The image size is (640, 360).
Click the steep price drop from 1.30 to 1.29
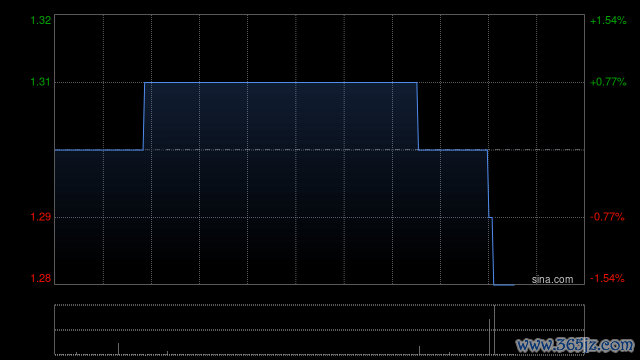[488, 184]
